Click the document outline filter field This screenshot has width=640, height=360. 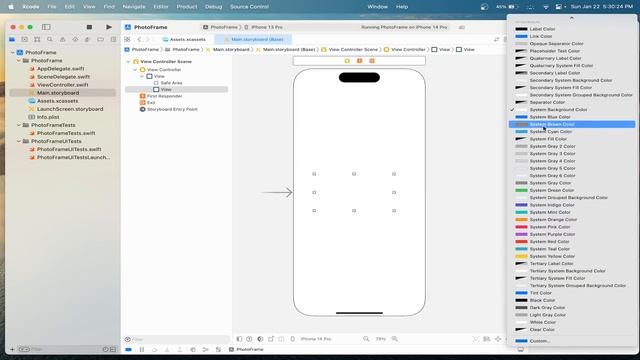176,339
